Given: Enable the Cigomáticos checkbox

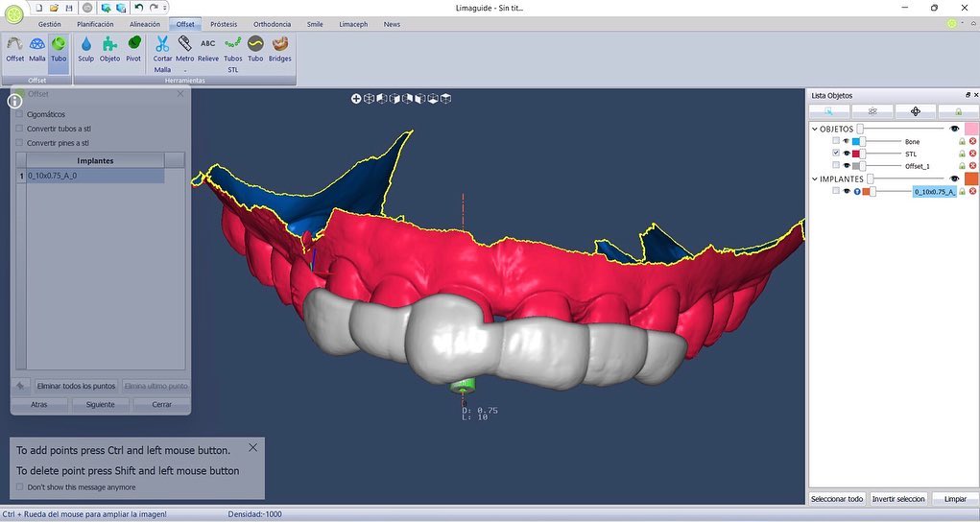Looking at the screenshot, I should 19,114.
